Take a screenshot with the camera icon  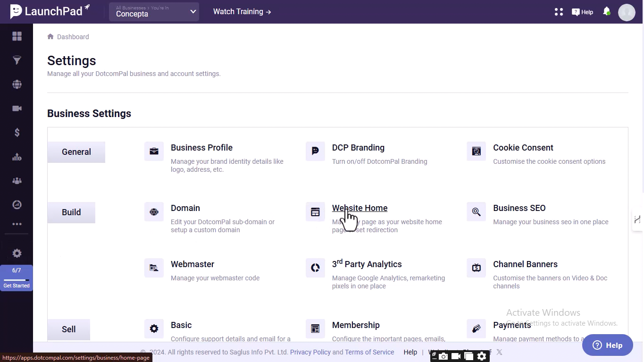(x=443, y=356)
